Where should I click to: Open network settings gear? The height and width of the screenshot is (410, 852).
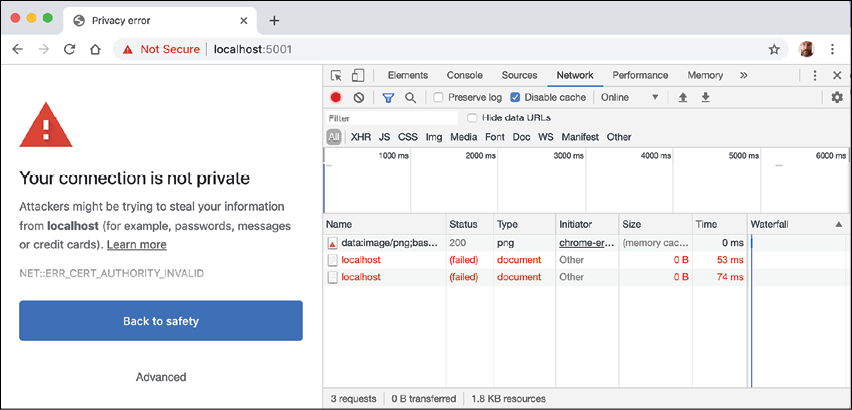click(837, 98)
